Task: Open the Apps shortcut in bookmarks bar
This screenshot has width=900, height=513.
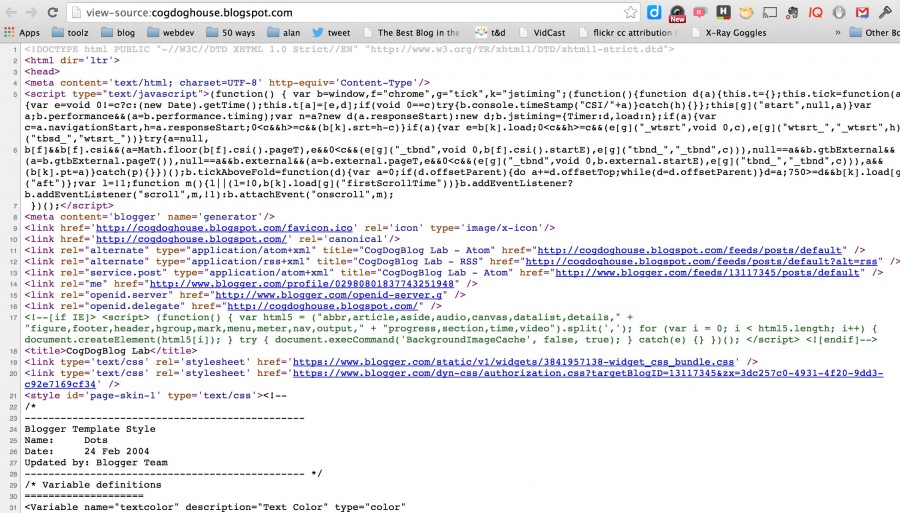Action: (x=22, y=33)
